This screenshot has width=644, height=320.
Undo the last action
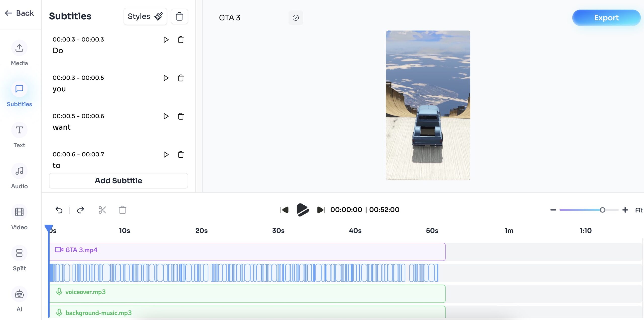point(59,210)
